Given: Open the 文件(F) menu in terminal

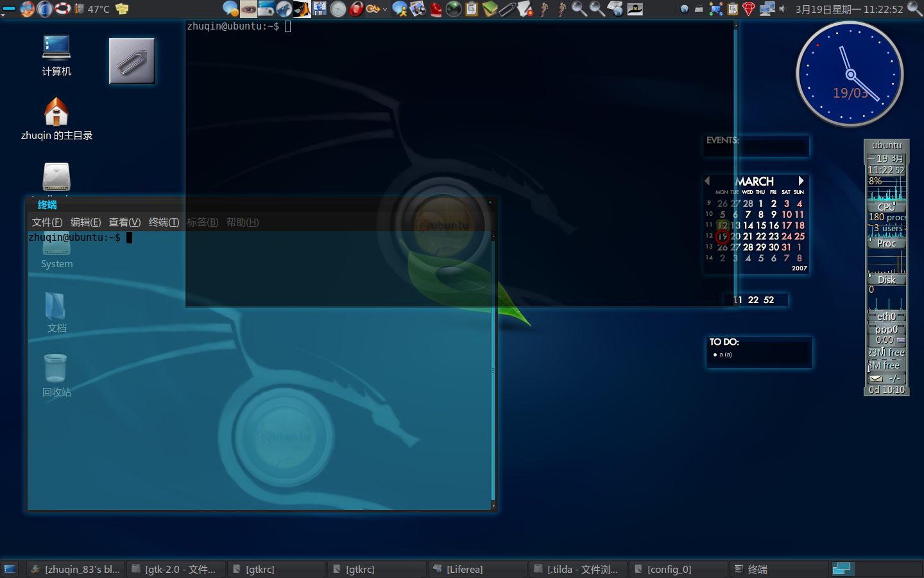Looking at the screenshot, I should 47,222.
